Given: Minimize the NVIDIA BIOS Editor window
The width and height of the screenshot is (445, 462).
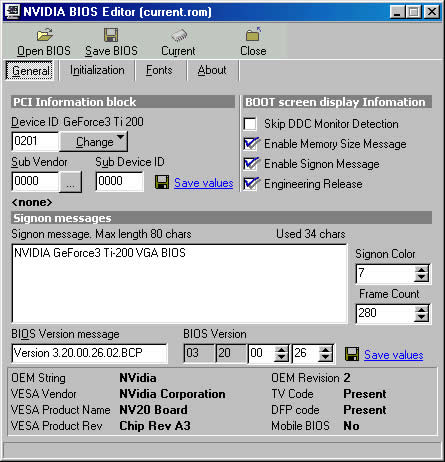Looking at the screenshot, I should tap(397, 12).
